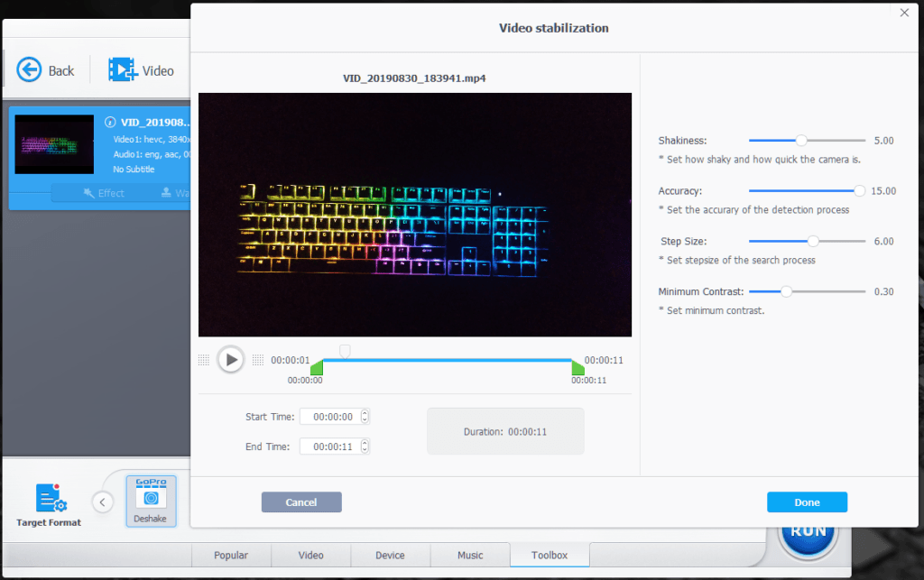Screen dimensions: 924x580
Task: Click the green trim end marker
Action: 577,367
